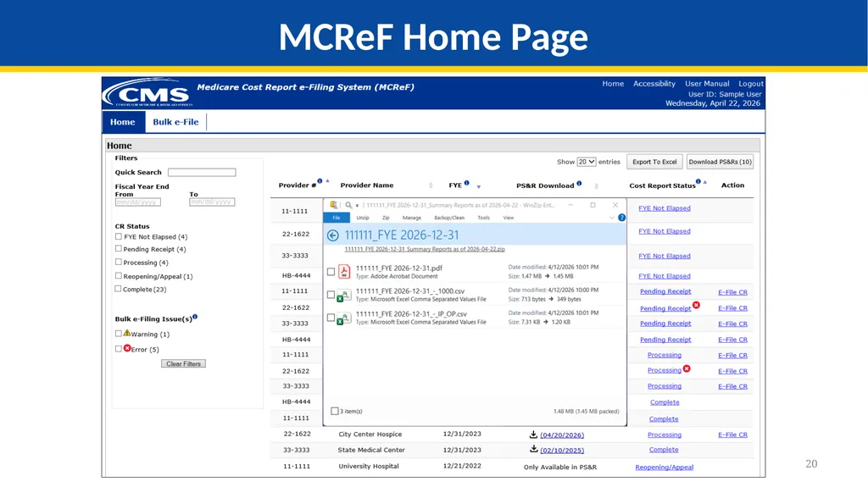Click red error icon beside 22-1622 Pending Receipt
868x487 pixels.
pyautogui.click(x=697, y=305)
